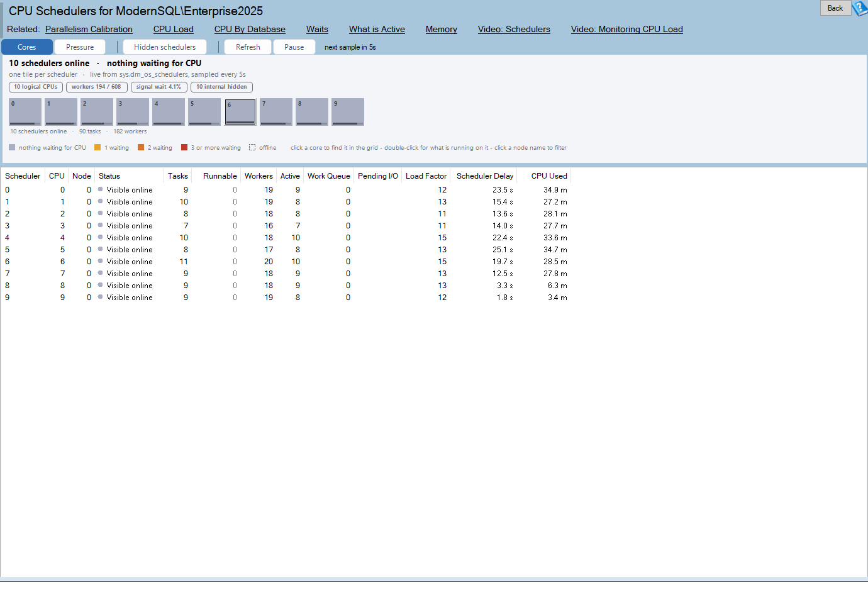Click the Back button
The image size is (868, 614).
click(835, 8)
